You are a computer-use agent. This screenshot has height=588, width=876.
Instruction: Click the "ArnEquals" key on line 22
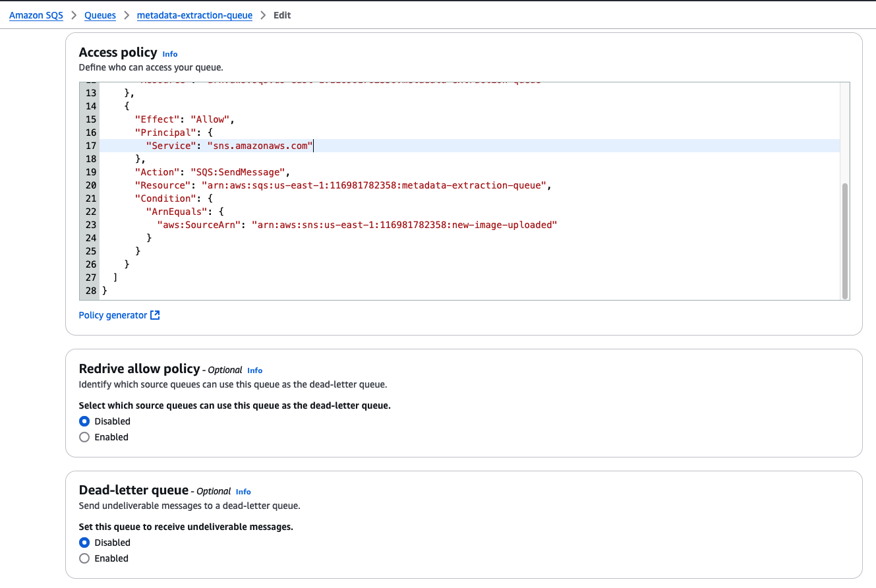coord(176,212)
